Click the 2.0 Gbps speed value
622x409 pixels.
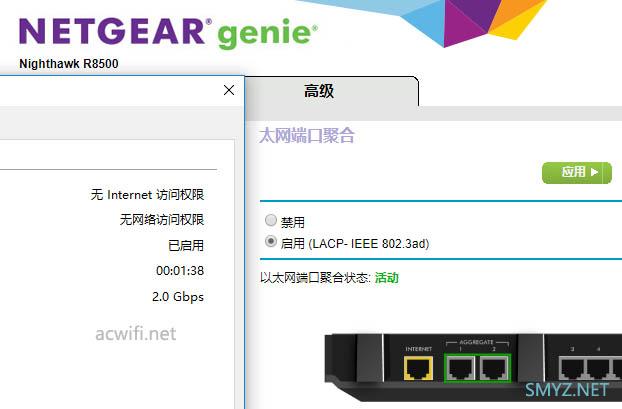(178, 297)
